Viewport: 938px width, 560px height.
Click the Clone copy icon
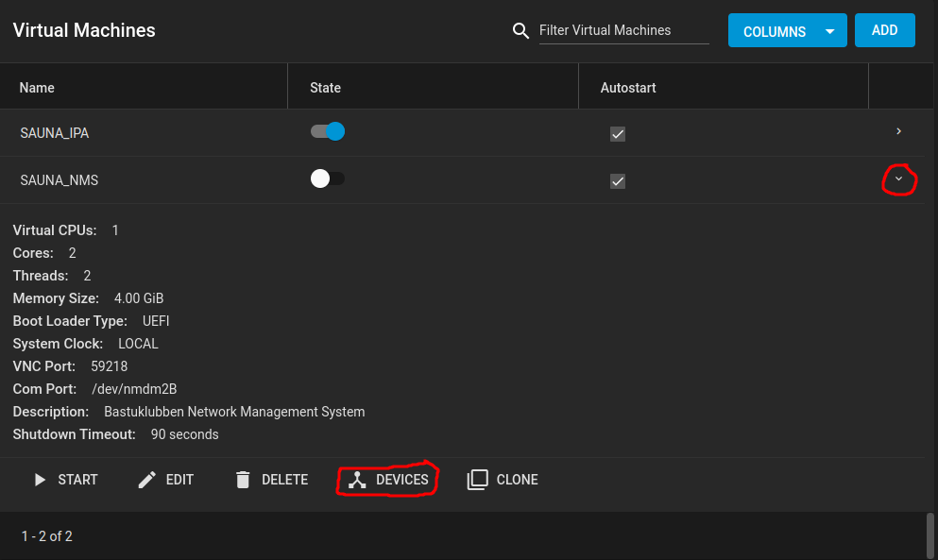click(477, 480)
